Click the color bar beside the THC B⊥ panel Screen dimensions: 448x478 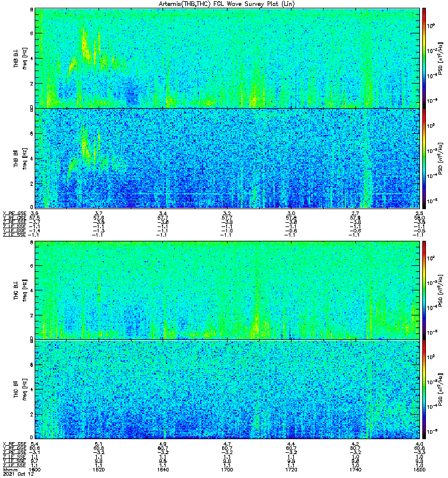coord(424,290)
